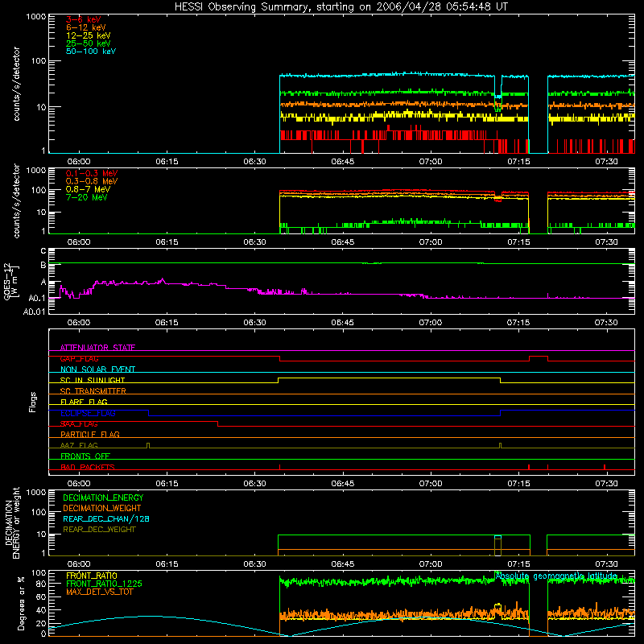Click the 1000 tick on keV panel axis
This screenshot has width=644, height=644.
tap(36, 17)
